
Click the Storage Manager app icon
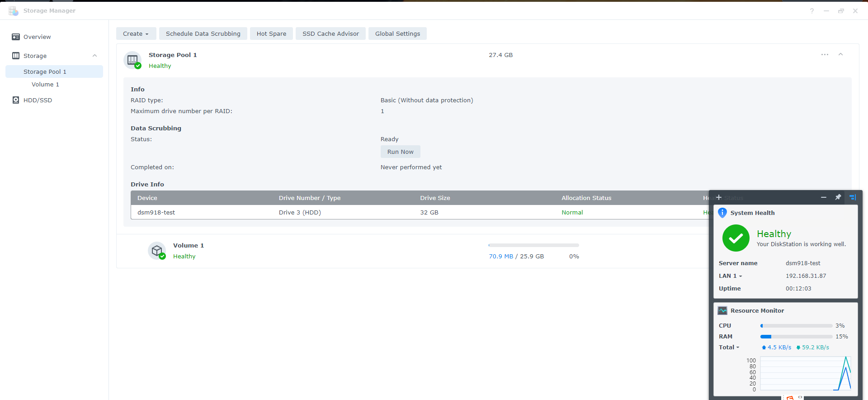14,10
